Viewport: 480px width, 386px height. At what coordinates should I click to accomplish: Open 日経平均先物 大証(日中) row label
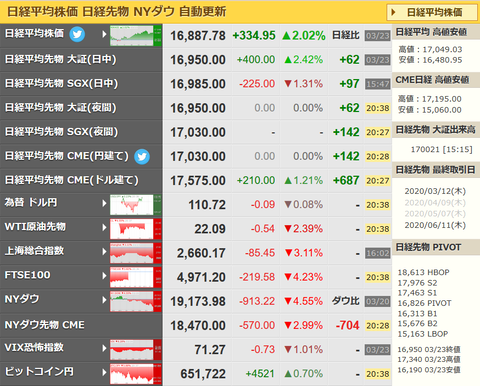tap(60, 59)
